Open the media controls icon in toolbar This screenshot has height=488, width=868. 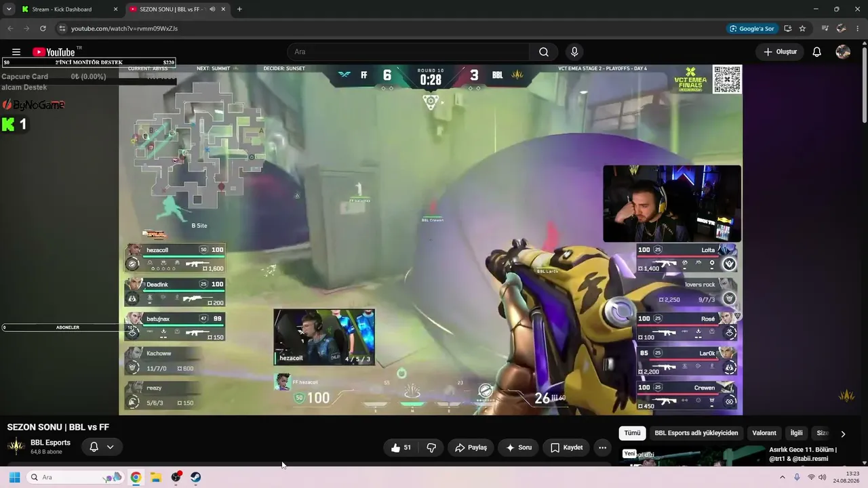[x=825, y=28]
